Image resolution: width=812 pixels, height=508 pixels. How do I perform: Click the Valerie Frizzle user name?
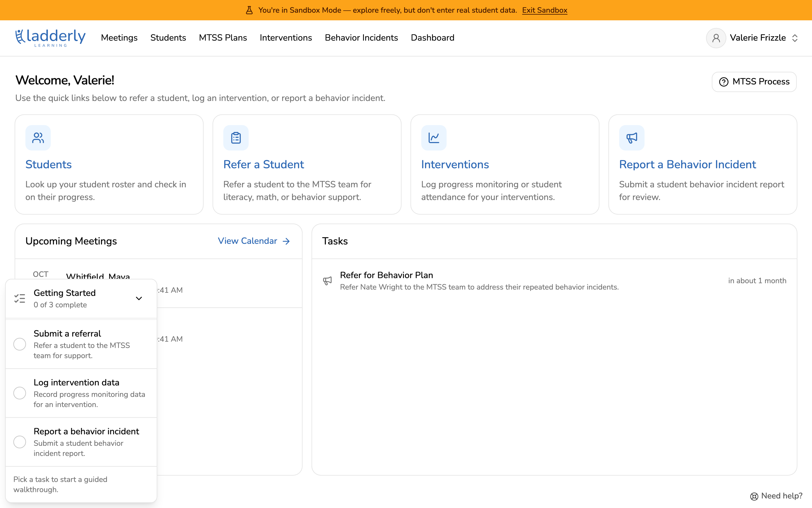[x=758, y=38]
